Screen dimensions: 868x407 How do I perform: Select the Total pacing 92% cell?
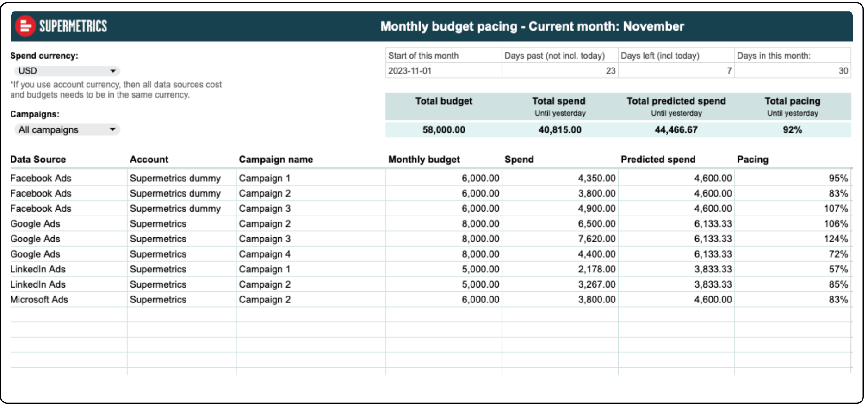coord(792,130)
